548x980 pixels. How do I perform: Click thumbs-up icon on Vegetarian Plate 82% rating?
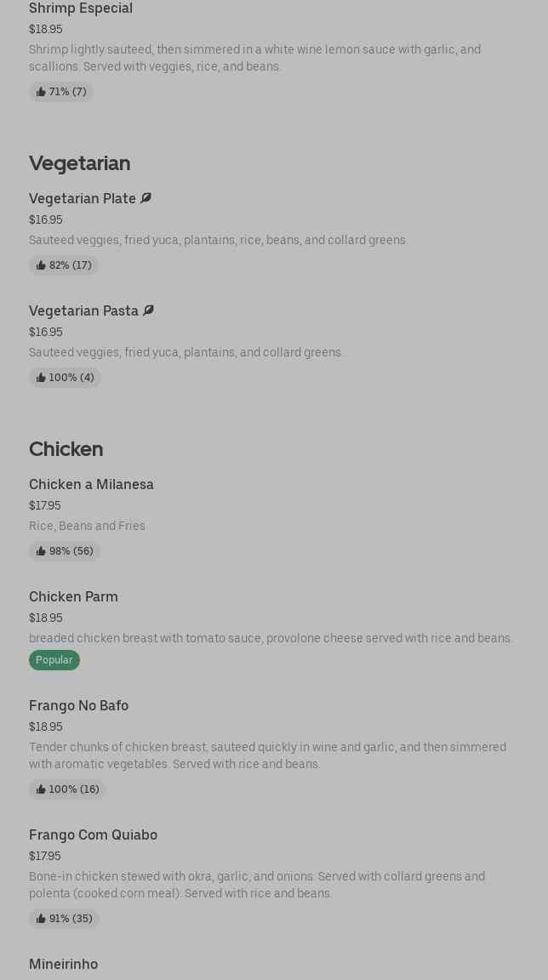(x=41, y=265)
